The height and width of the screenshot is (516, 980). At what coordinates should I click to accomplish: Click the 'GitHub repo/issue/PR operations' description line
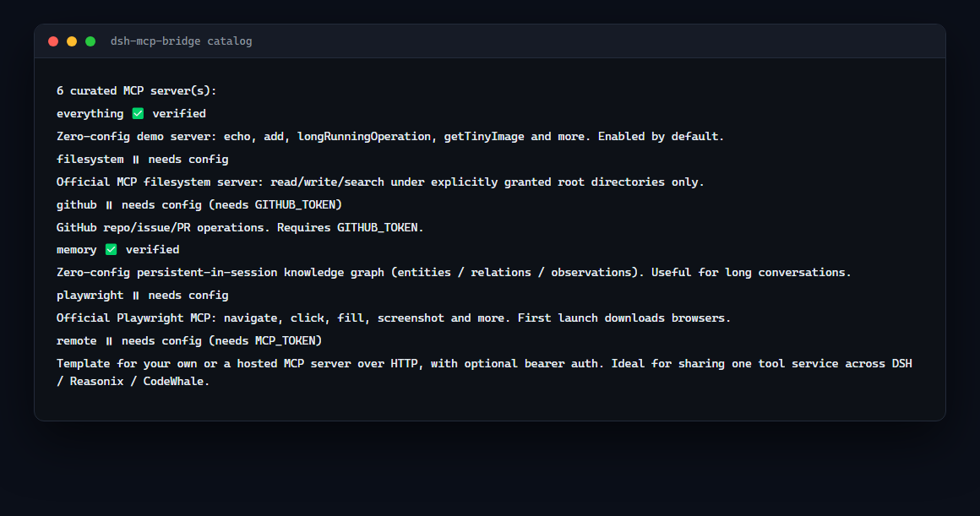coord(240,227)
